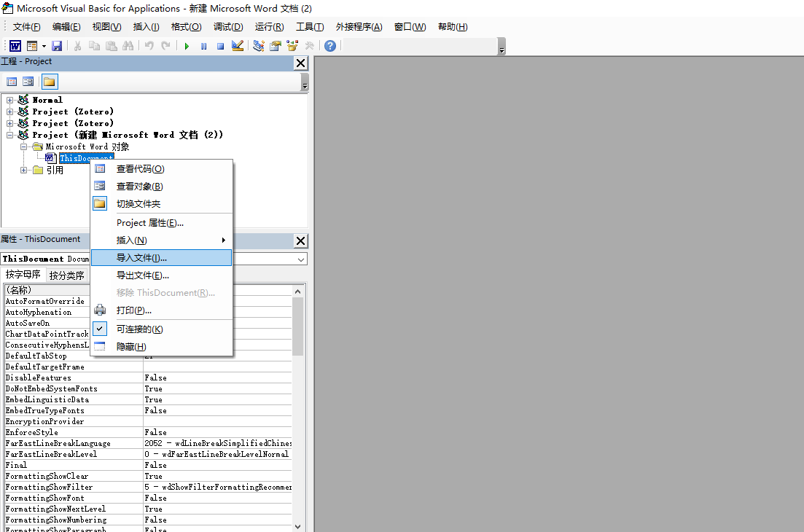Click View Object icon in Project panel
Screen dimensions: 804x532
(x=28, y=82)
